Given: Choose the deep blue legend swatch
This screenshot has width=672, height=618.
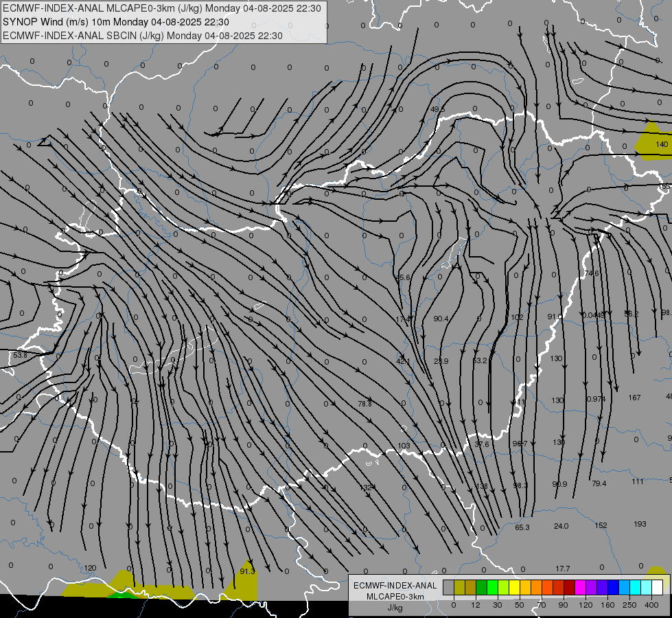Looking at the screenshot, I should click(613, 588).
